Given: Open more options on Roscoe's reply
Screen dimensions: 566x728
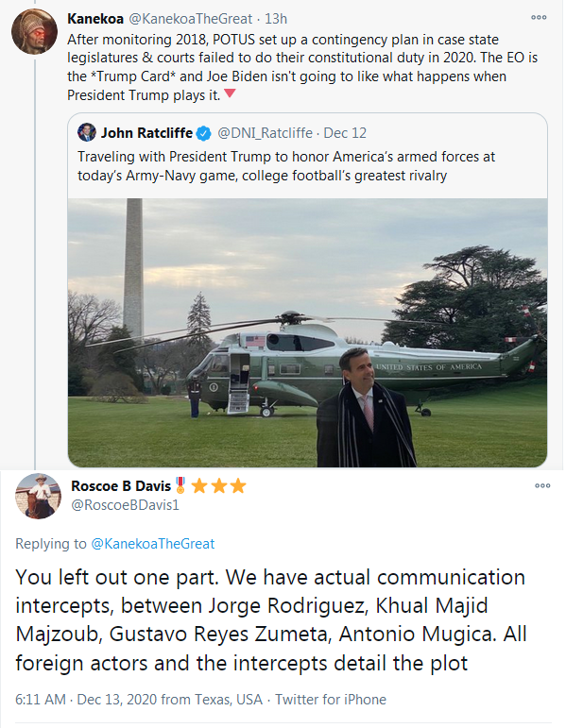Looking at the screenshot, I should (x=542, y=485).
